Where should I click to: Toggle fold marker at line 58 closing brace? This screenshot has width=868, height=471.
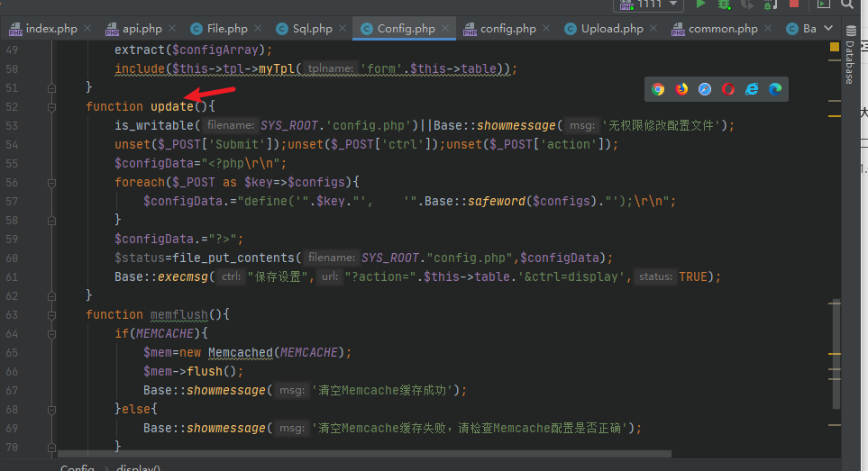[x=51, y=221]
